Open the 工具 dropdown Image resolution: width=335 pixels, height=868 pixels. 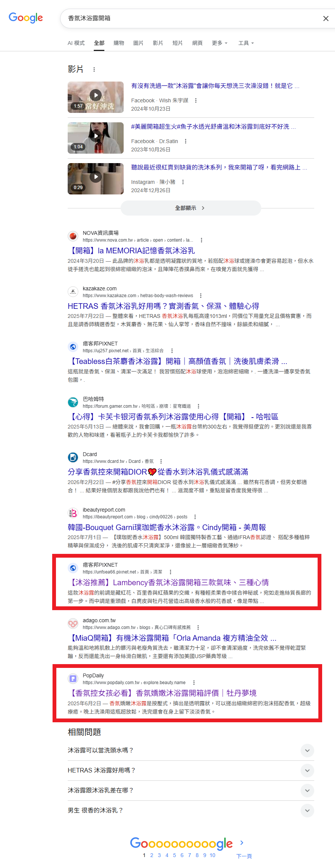pyautogui.click(x=246, y=43)
